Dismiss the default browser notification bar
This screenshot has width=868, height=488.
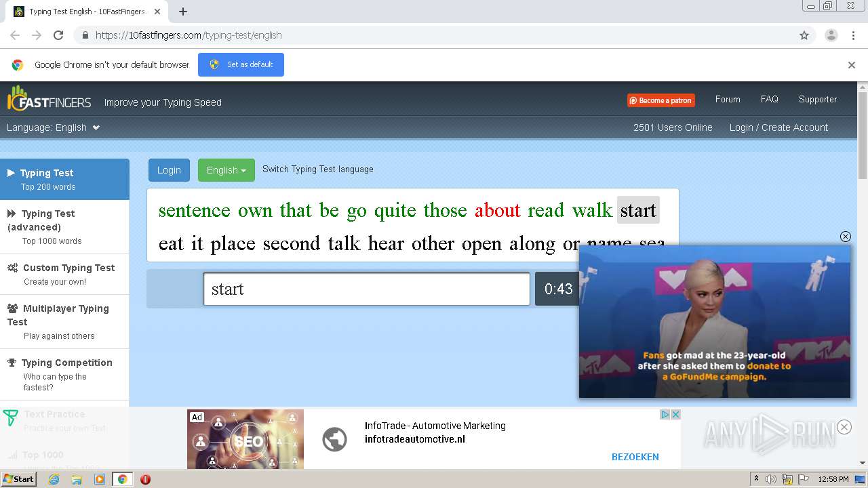(852, 65)
